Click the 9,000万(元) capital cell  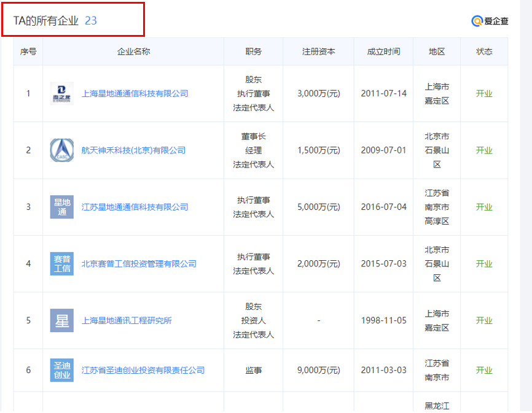319,370
